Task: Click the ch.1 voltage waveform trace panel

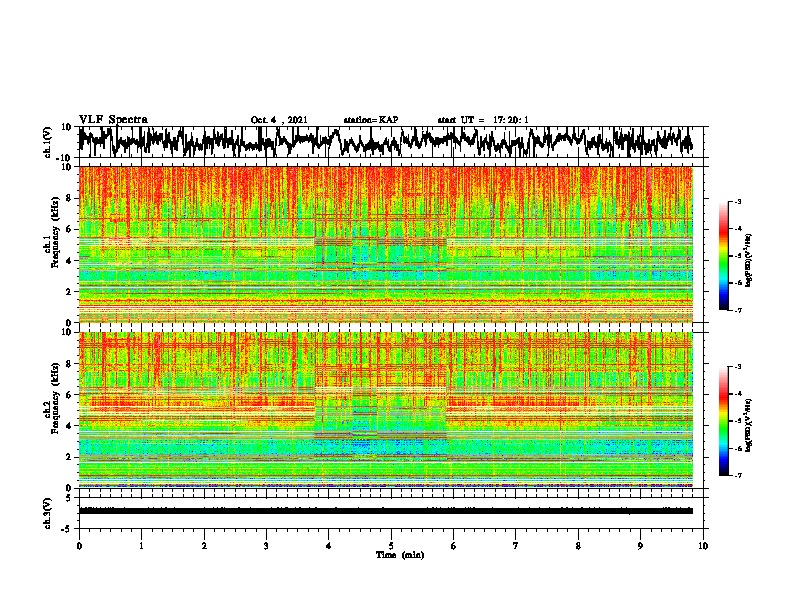Action: pos(390,142)
